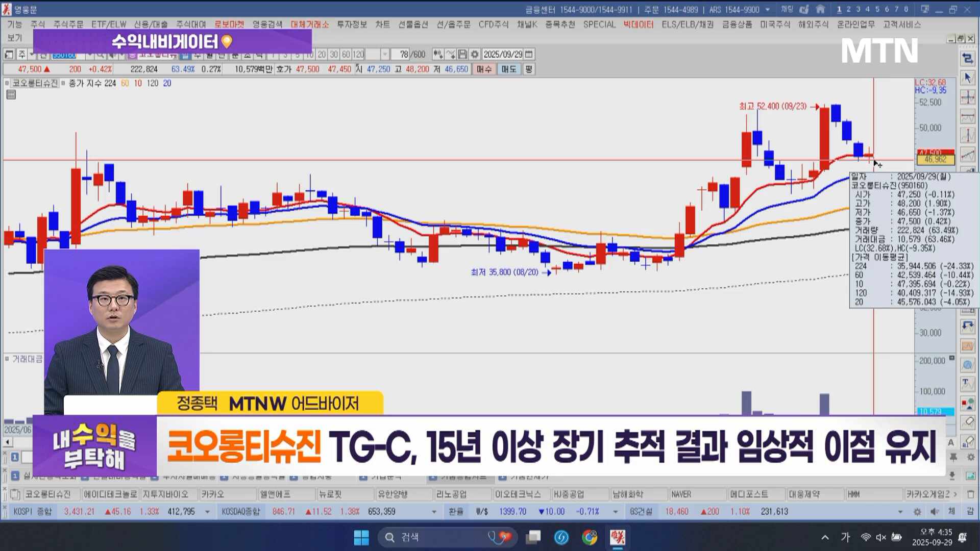This screenshot has height=551, width=980.
Task: Toggle the 거래대금 indicator checkbox
Action: [7, 359]
